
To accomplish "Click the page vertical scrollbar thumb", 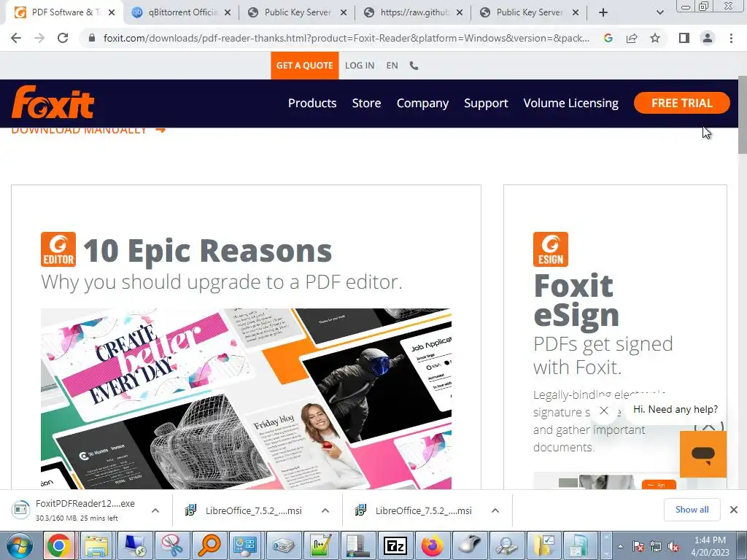I will 742,114.
